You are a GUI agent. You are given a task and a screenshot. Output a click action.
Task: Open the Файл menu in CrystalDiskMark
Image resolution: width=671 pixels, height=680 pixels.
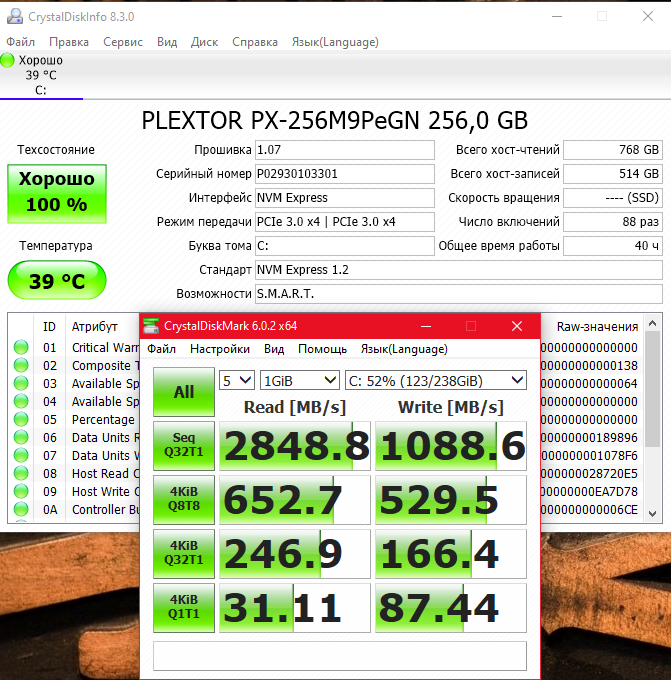161,349
